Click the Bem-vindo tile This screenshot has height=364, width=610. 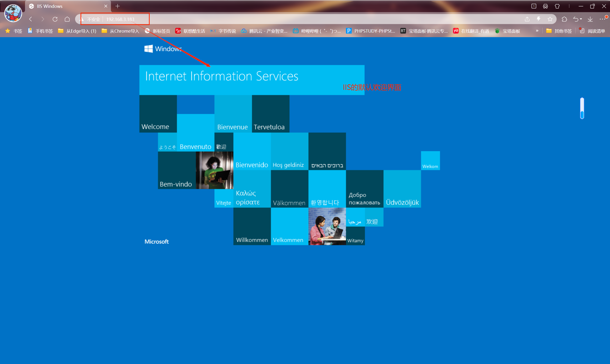point(177,170)
